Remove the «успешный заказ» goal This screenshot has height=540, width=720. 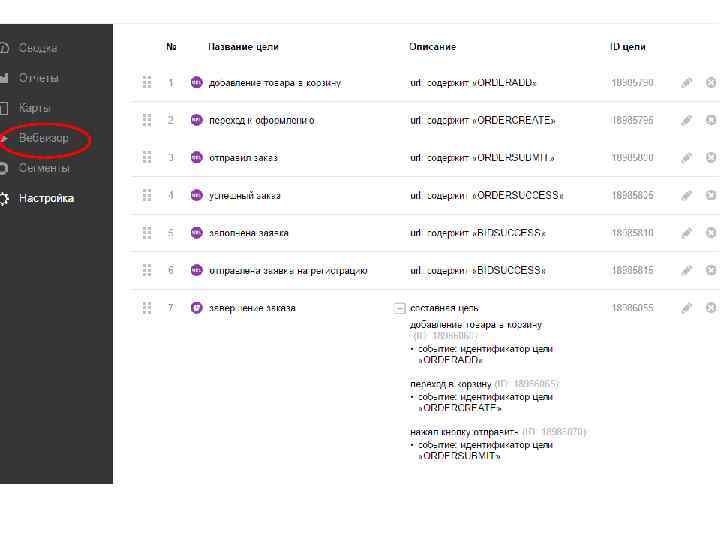711,195
